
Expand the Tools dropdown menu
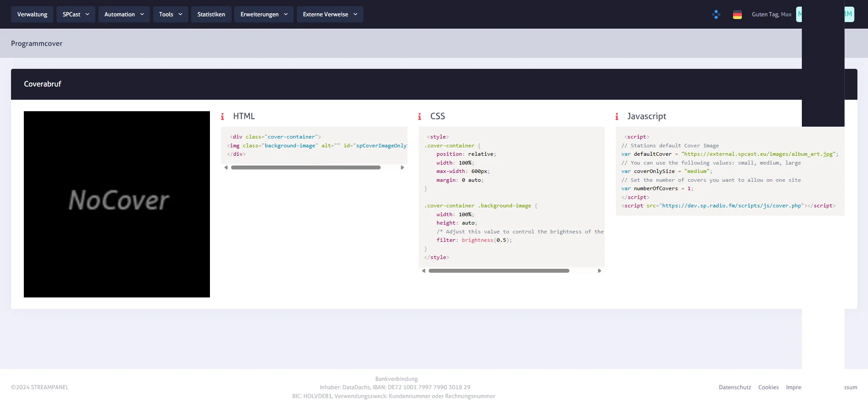[171, 14]
